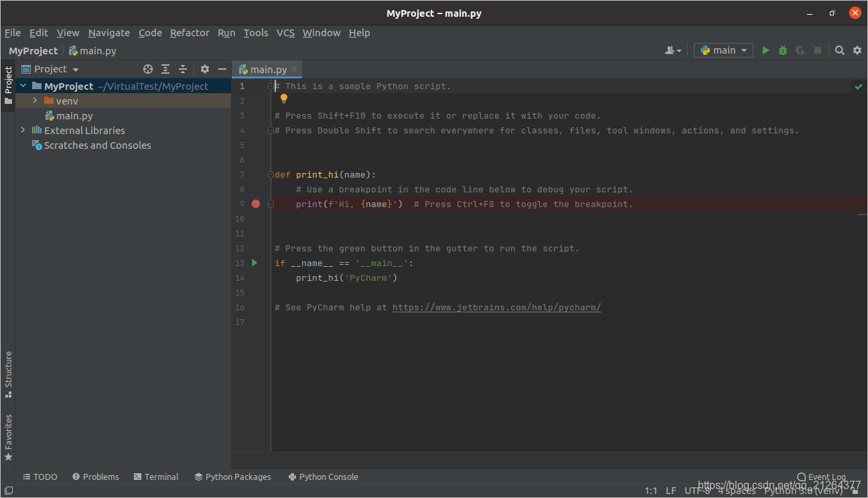Open the main run configuration dropdown

point(723,50)
